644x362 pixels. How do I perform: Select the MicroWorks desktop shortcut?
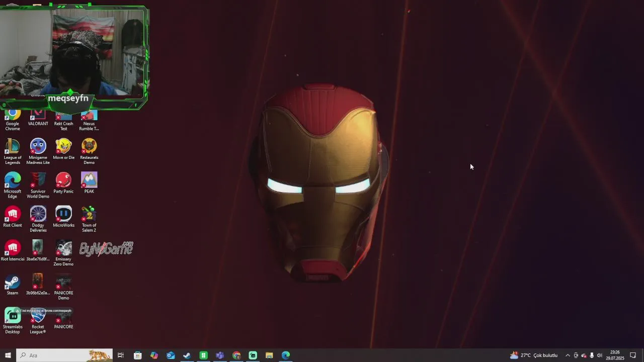(63, 217)
